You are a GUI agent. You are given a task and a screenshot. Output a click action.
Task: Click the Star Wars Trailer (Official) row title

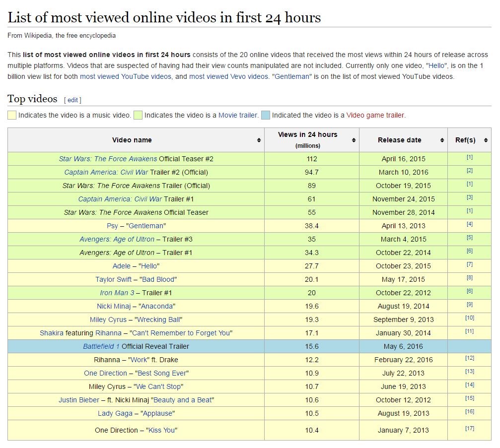[136, 186]
